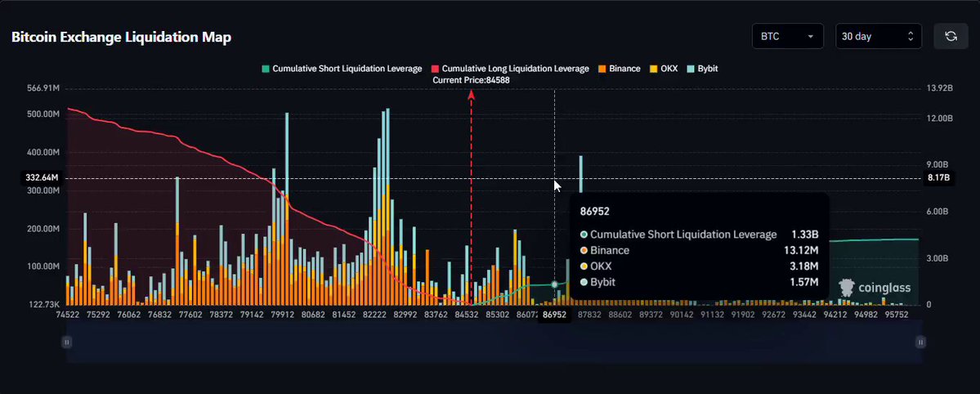Click the Binance 13.12M tooltip value

pos(802,250)
